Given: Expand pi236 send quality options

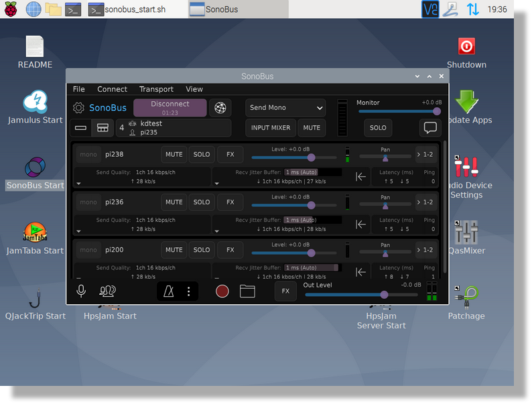Looking at the screenshot, I should click(78, 231).
